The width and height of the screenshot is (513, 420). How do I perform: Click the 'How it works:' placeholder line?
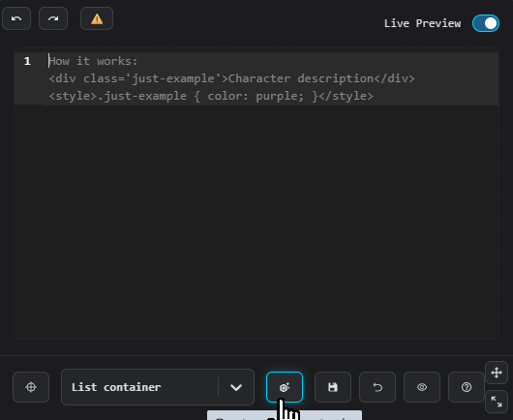[93, 61]
